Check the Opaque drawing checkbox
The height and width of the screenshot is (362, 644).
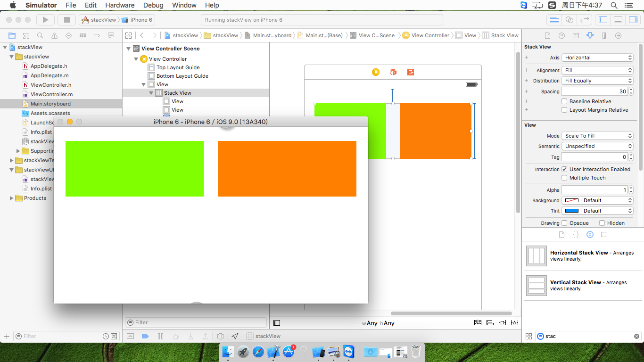pyautogui.click(x=564, y=223)
